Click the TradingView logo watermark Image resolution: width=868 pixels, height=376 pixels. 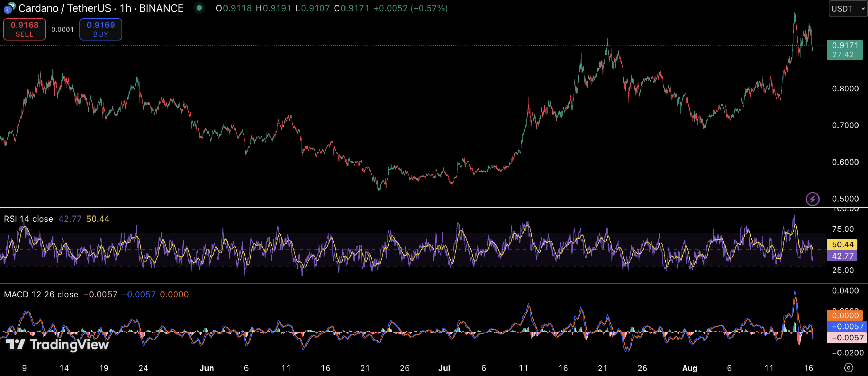[58, 345]
